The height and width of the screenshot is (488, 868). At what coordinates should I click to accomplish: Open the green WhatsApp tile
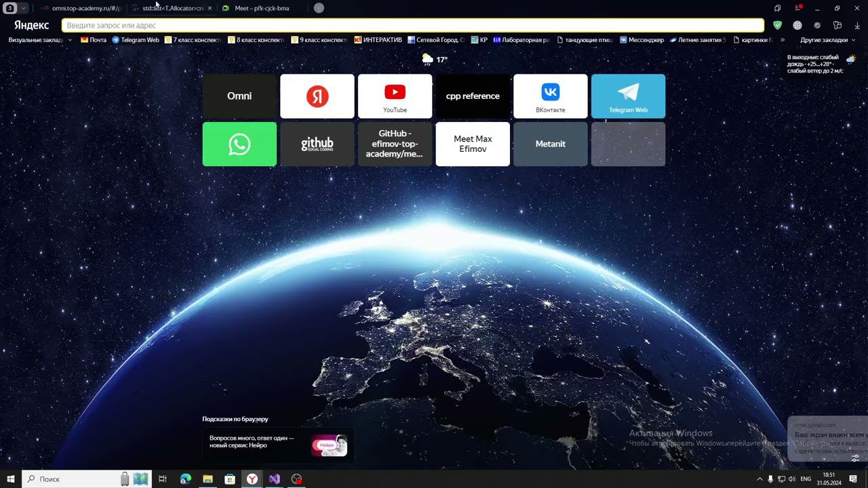pyautogui.click(x=239, y=144)
